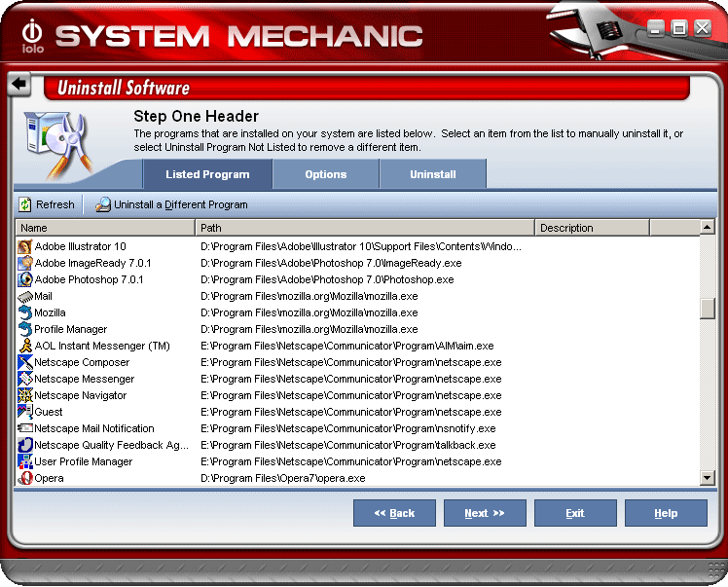Click the talkback.exe path cell

click(x=348, y=445)
